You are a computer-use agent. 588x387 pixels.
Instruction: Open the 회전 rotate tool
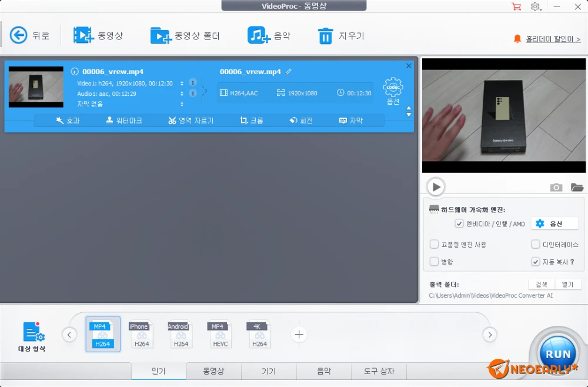click(x=301, y=121)
